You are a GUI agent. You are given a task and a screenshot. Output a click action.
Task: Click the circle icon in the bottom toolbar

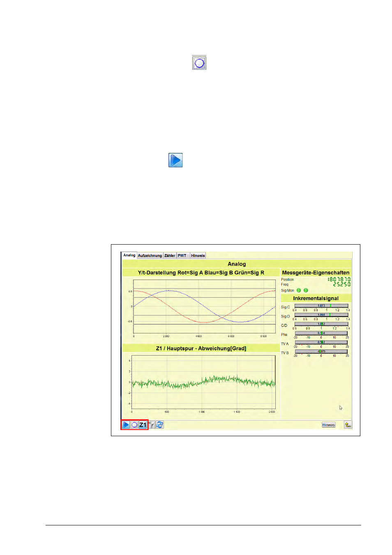coord(134,425)
